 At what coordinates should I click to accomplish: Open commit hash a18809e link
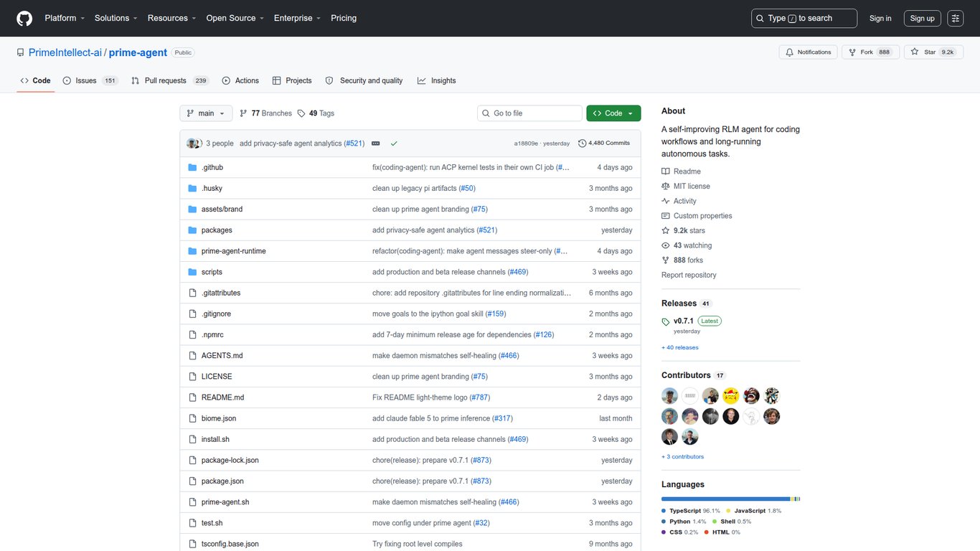pyautogui.click(x=526, y=143)
